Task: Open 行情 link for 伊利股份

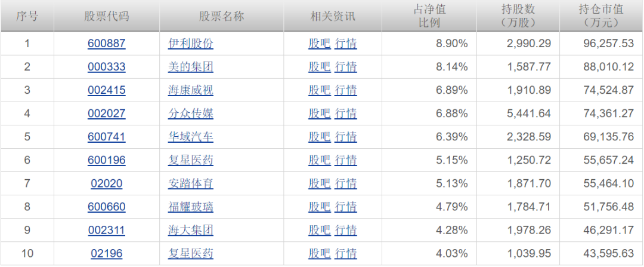Action: (x=346, y=44)
